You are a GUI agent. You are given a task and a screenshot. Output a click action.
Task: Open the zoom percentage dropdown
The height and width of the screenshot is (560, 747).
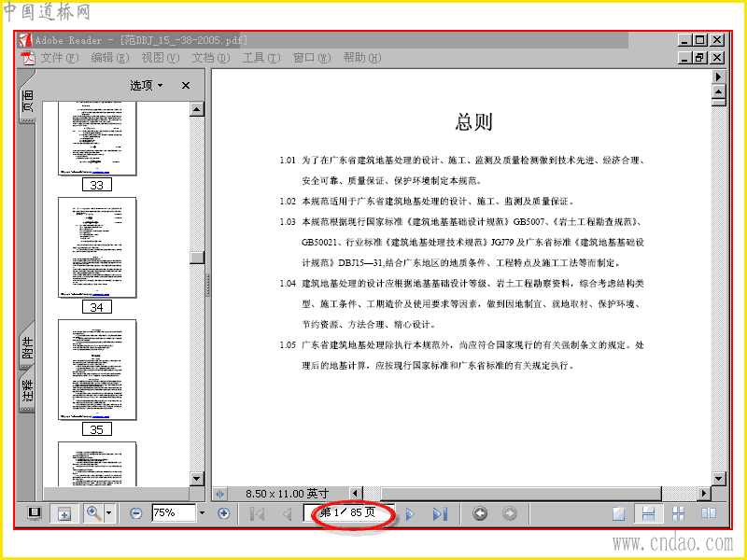202,513
